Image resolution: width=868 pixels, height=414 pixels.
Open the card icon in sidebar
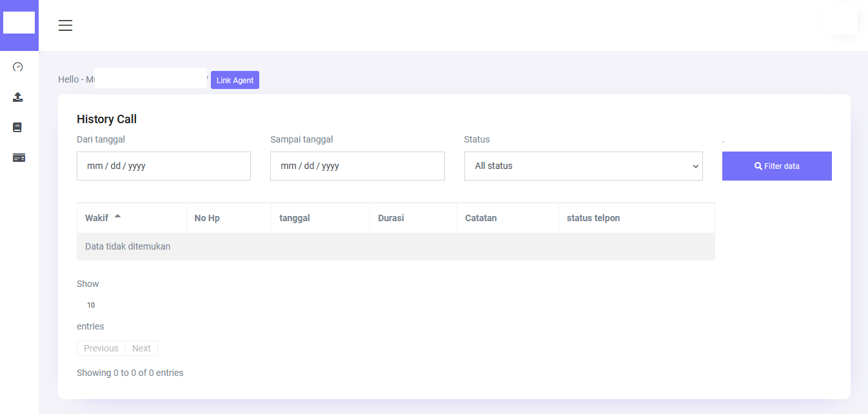[19, 158]
